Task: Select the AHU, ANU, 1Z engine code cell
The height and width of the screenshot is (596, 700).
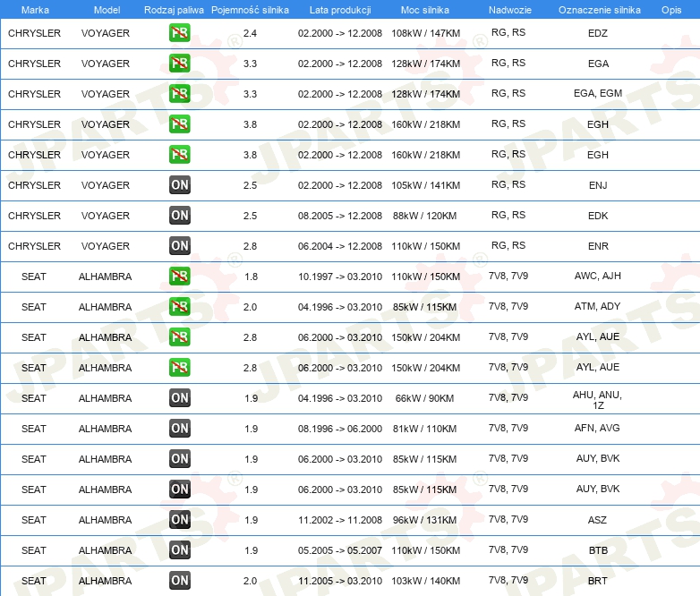Action: (x=597, y=400)
